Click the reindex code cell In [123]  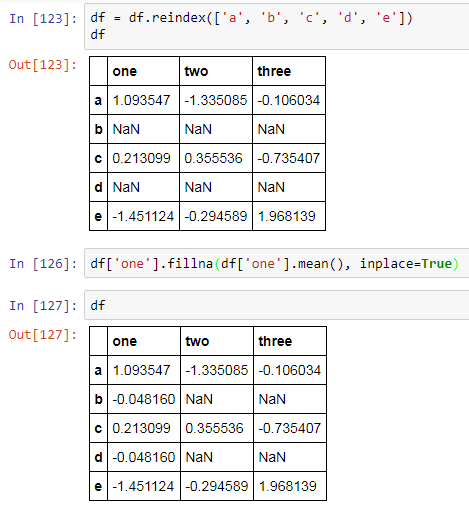277,26
